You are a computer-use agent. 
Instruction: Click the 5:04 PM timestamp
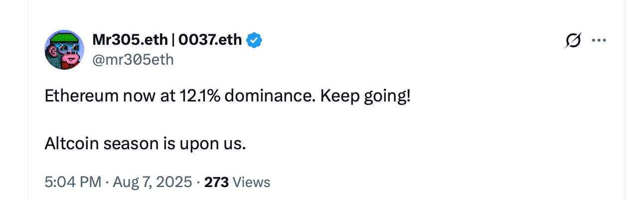[72, 182]
